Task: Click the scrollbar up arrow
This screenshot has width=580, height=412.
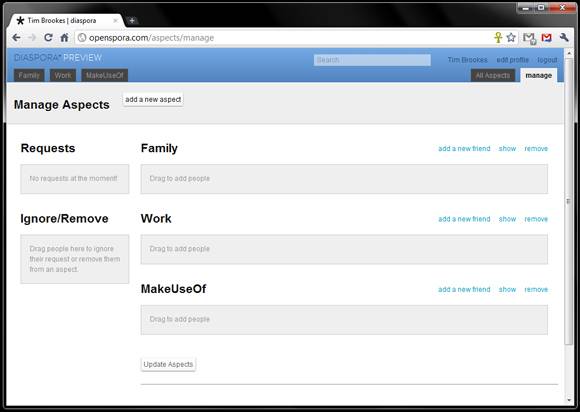Action: (x=569, y=54)
